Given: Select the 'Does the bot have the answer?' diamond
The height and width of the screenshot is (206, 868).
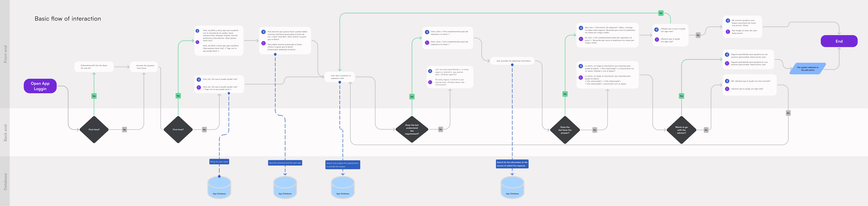Looking at the screenshot, I should 565,130.
